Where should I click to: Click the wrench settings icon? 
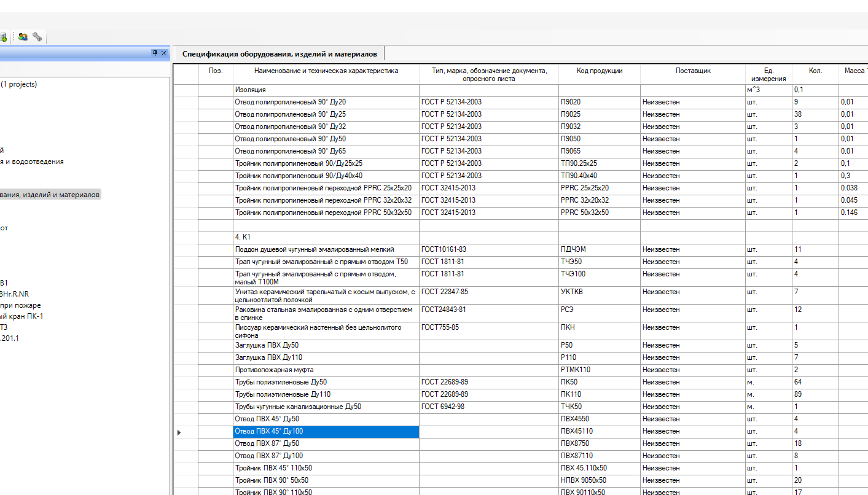coord(37,37)
